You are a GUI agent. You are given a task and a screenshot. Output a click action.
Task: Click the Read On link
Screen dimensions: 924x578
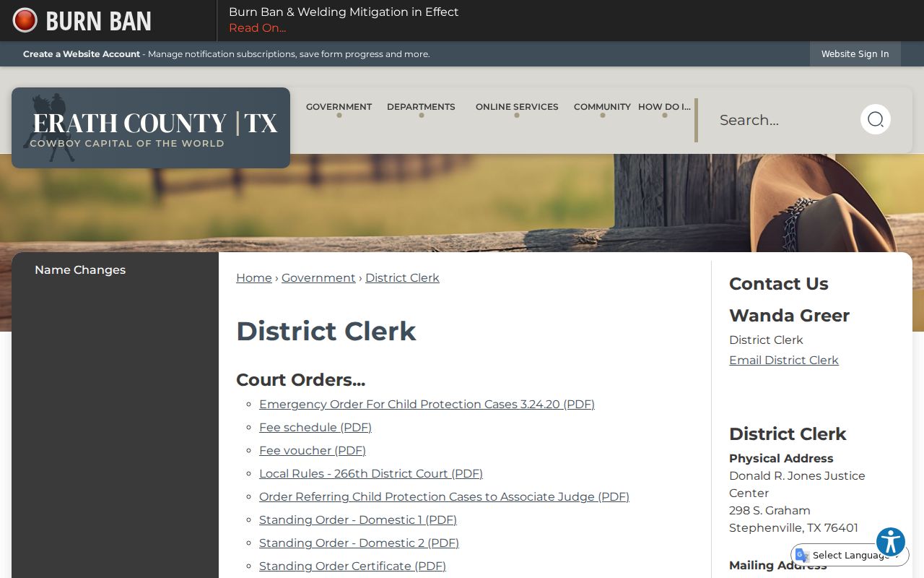tap(258, 28)
